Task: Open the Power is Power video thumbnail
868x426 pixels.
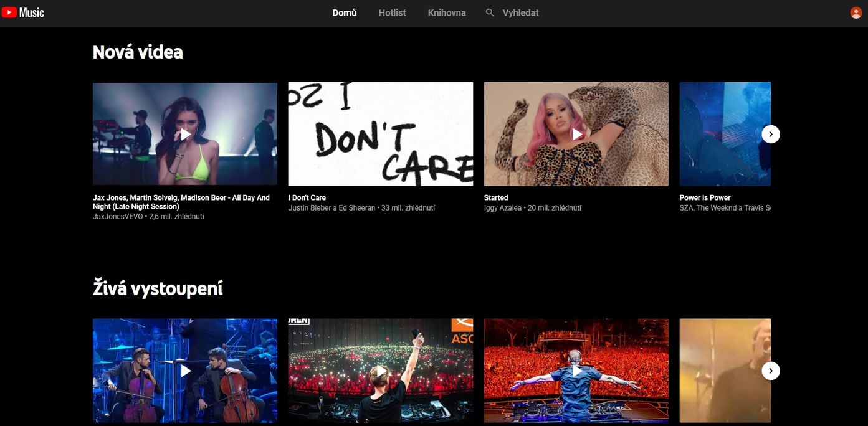Action: 725,134
